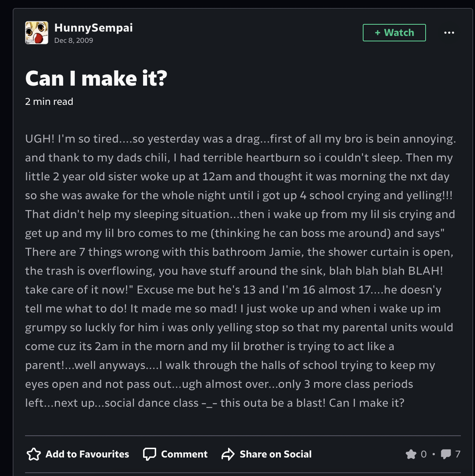Image resolution: width=475 pixels, height=476 pixels.
Task: Click the comments count bubble icon
Action: point(446,454)
